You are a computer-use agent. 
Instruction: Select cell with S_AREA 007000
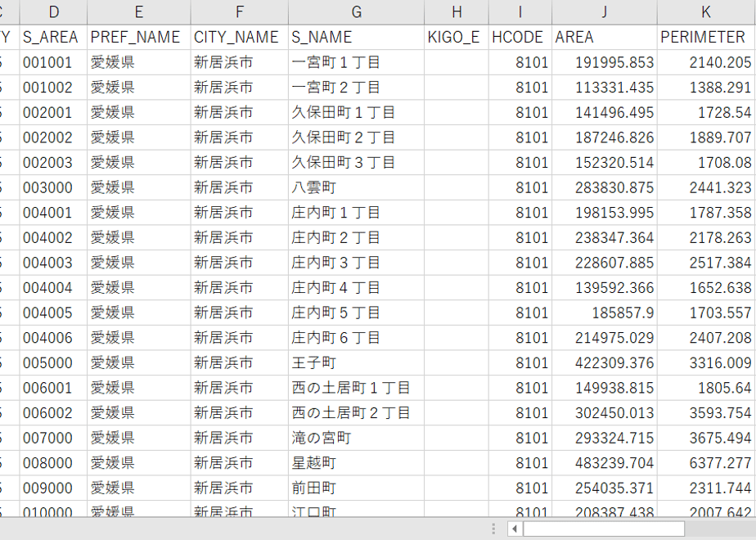tap(53, 439)
